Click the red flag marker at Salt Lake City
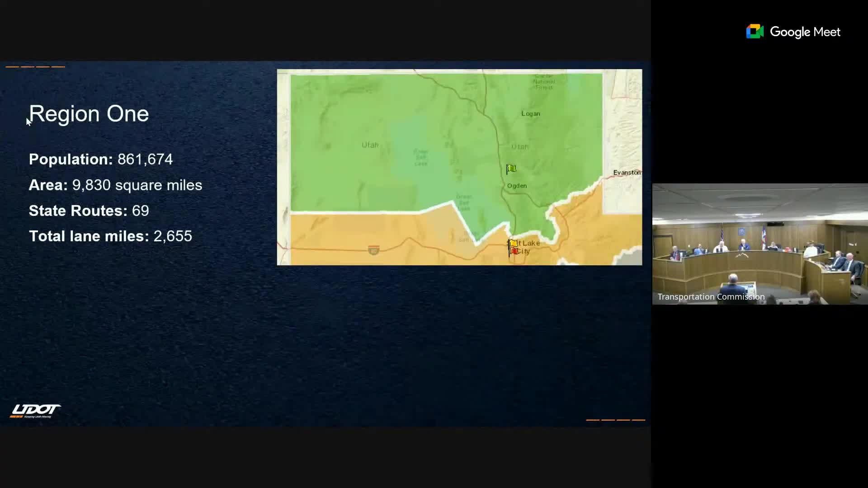 [514, 251]
